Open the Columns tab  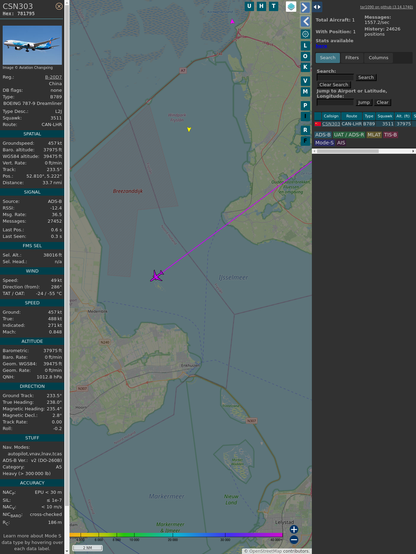coord(378,58)
